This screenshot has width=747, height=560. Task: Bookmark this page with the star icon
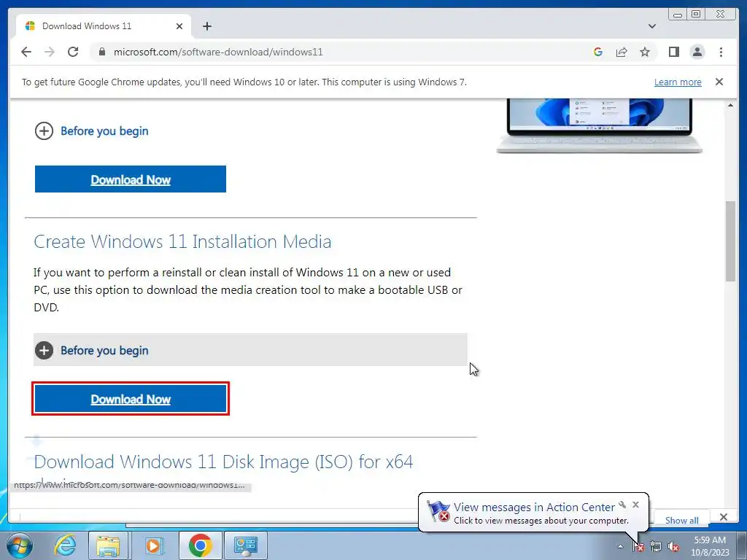(x=645, y=52)
